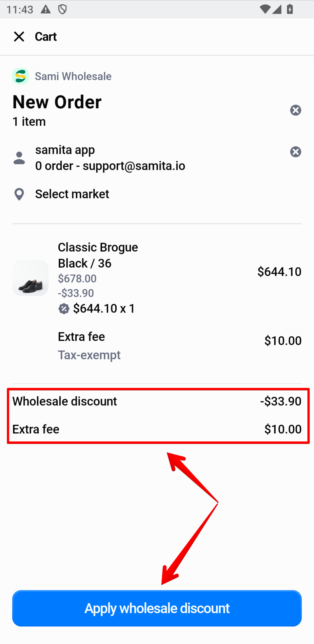Tap the Wi-Fi signal status icon
Screen dimensions: 314x644
tap(265, 9)
